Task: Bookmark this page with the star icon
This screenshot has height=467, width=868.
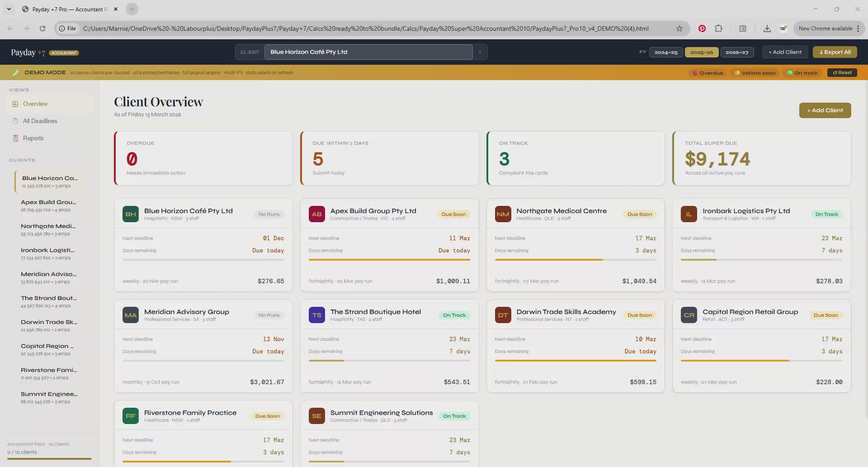Action: (679, 29)
